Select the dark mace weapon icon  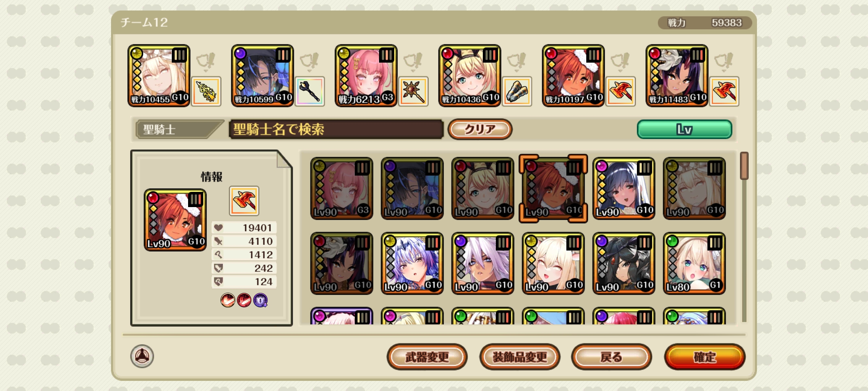(x=310, y=91)
